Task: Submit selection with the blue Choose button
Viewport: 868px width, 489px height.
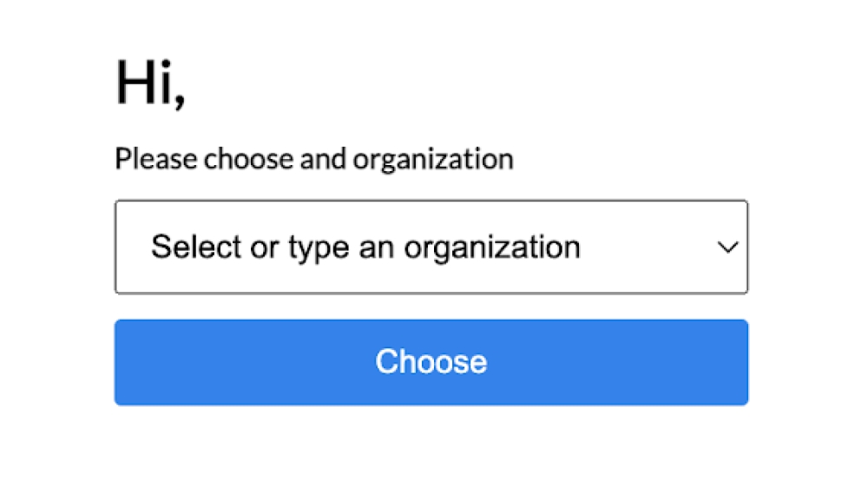Action: 431,362
